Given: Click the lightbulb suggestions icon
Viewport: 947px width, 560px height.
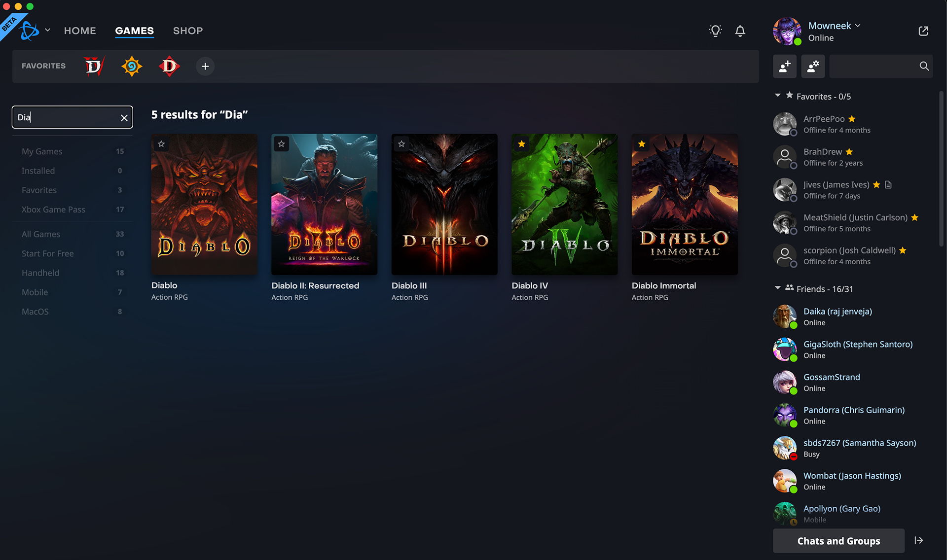Looking at the screenshot, I should click(x=715, y=31).
